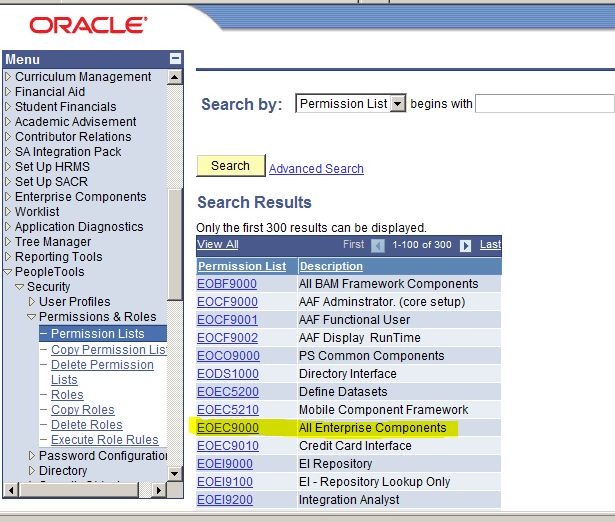Viewport: 615px width, 522px height.
Task: Click the yellow Search button
Action: [x=231, y=166]
